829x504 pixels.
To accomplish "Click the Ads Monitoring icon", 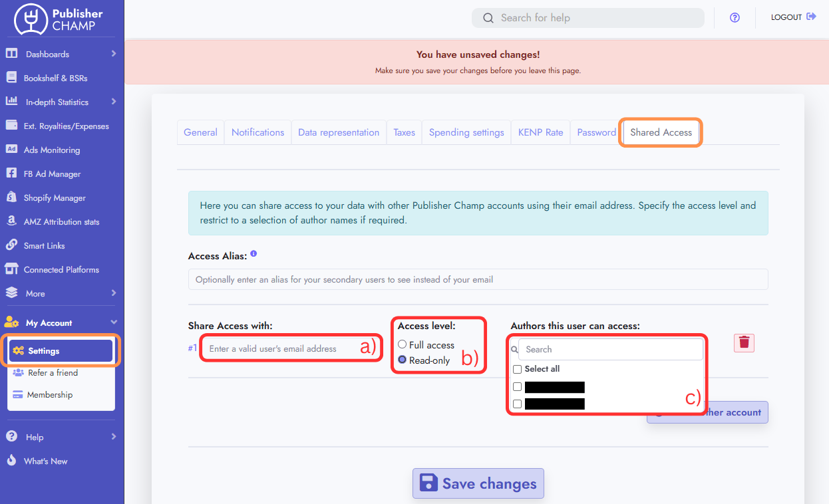I will tap(11, 149).
